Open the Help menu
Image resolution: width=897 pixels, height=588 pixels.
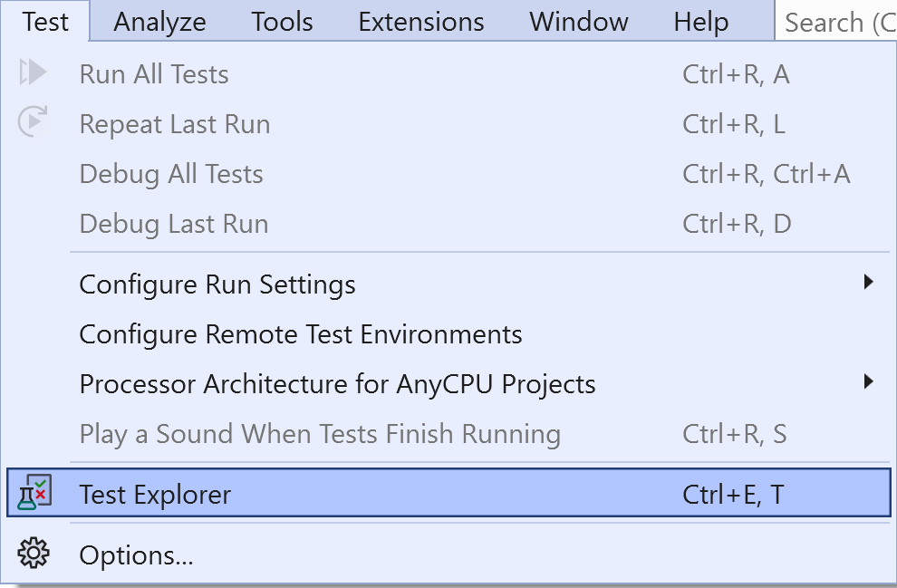(x=700, y=22)
